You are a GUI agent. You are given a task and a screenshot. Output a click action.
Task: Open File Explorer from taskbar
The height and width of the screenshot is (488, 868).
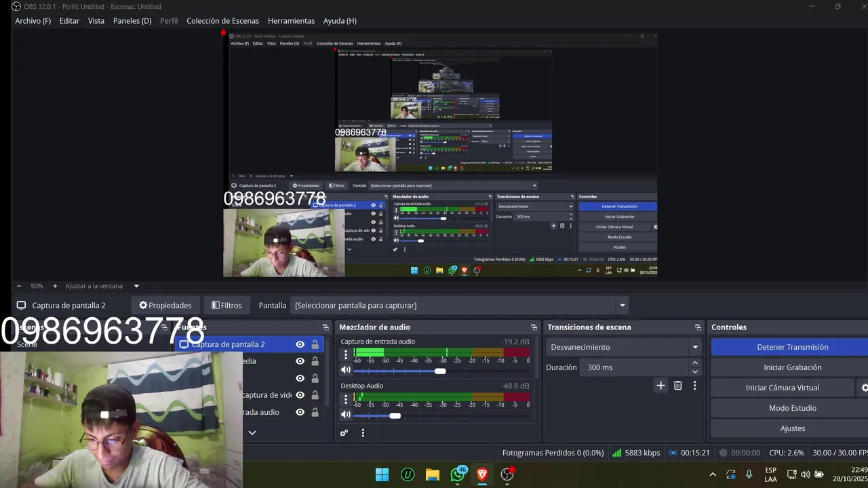click(433, 474)
